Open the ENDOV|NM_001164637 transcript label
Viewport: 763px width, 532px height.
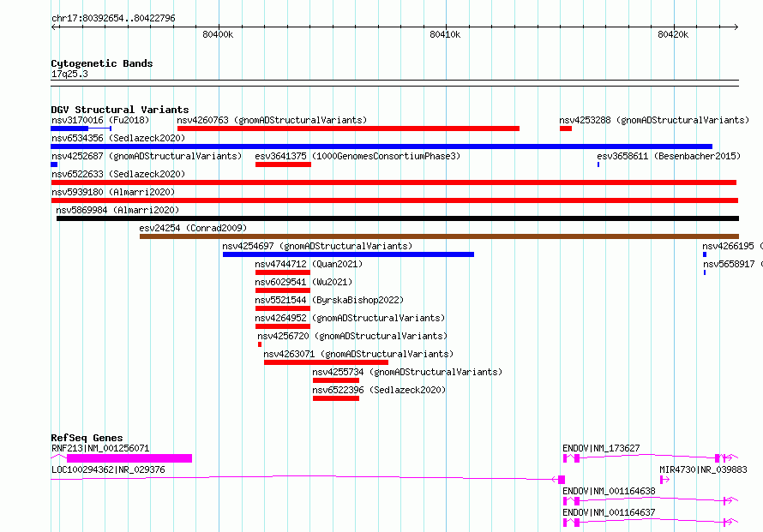tap(609, 512)
